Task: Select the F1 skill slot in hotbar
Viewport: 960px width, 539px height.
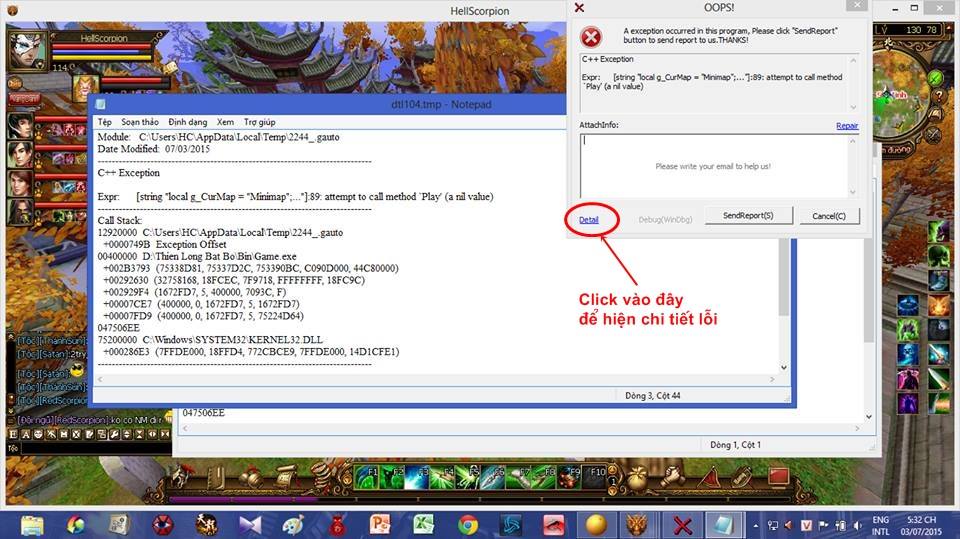Action: (366, 478)
